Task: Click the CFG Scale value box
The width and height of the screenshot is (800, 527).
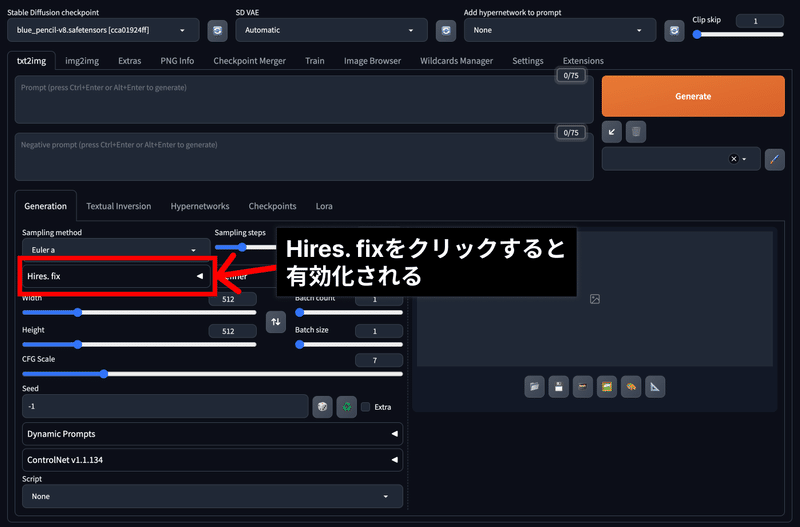Action: coord(379,360)
